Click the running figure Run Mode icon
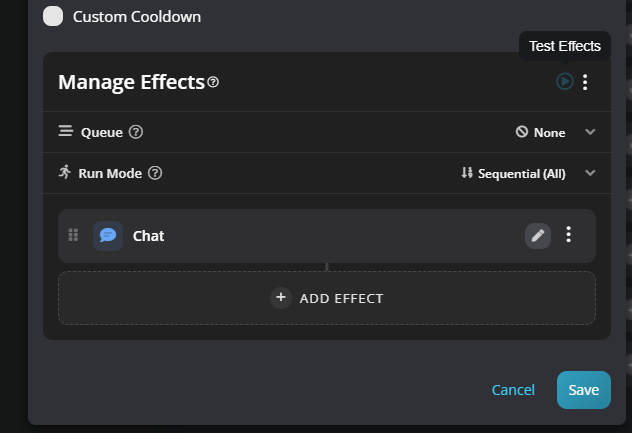632x433 pixels. pos(66,173)
